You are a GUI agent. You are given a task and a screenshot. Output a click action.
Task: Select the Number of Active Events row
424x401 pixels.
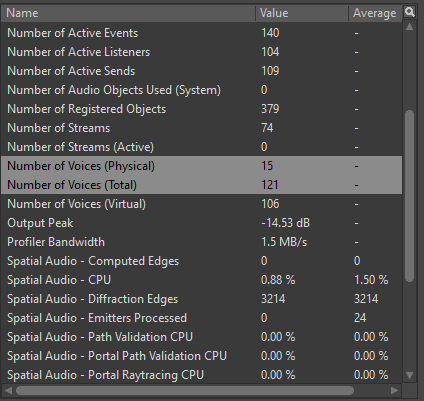(x=202, y=33)
